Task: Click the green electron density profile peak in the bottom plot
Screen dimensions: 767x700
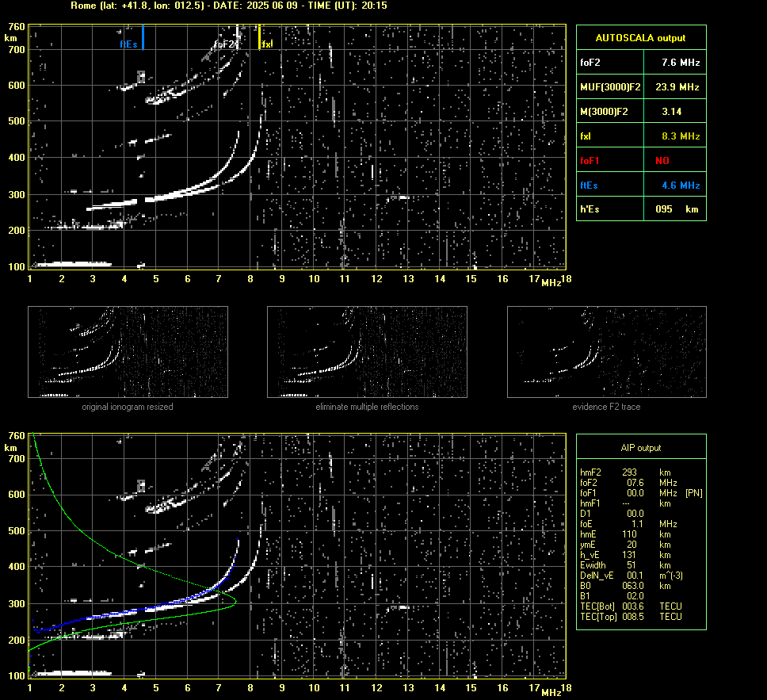Action: point(235,601)
